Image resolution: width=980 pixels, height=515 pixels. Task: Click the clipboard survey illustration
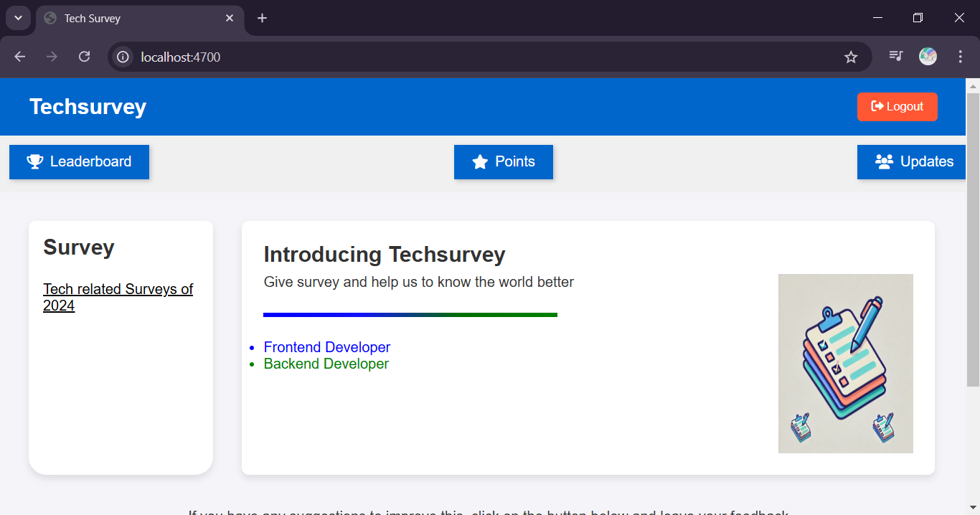pos(845,363)
